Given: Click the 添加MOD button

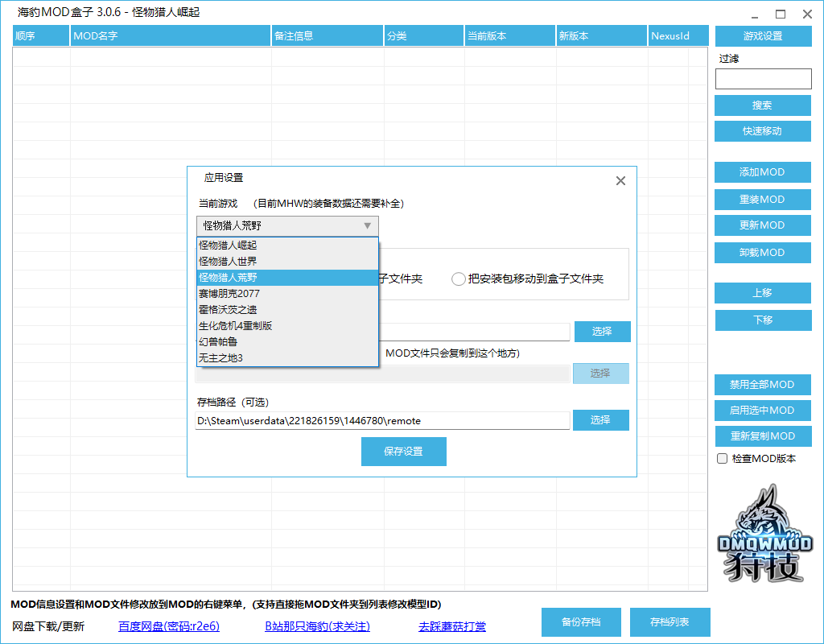Looking at the screenshot, I should click(x=763, y=172).
